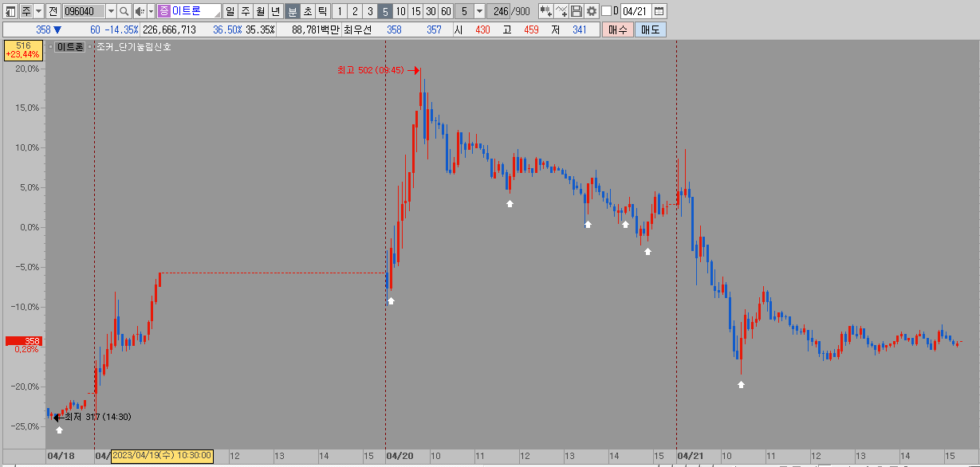The height and width of the screenshot is (467, 980).
Task: Click the red 358 current price tag
Action: 22,341
